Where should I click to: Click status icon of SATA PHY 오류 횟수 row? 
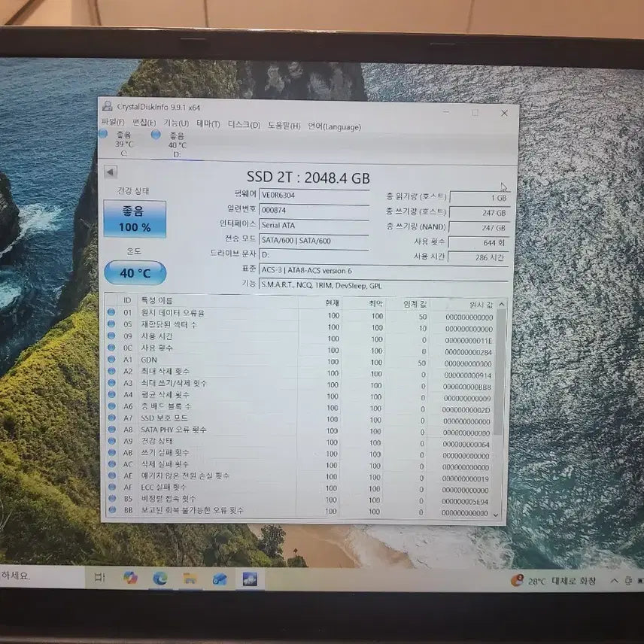coord(111,429)
